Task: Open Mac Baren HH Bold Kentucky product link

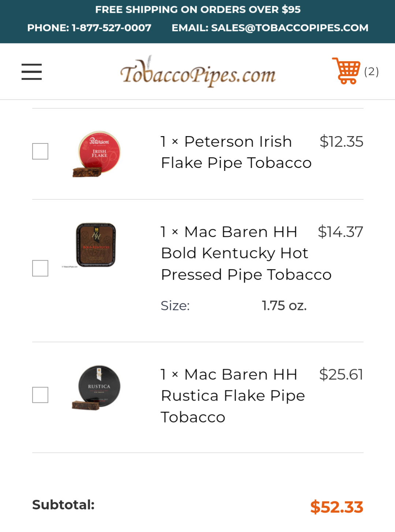Action: coord(246,253)
